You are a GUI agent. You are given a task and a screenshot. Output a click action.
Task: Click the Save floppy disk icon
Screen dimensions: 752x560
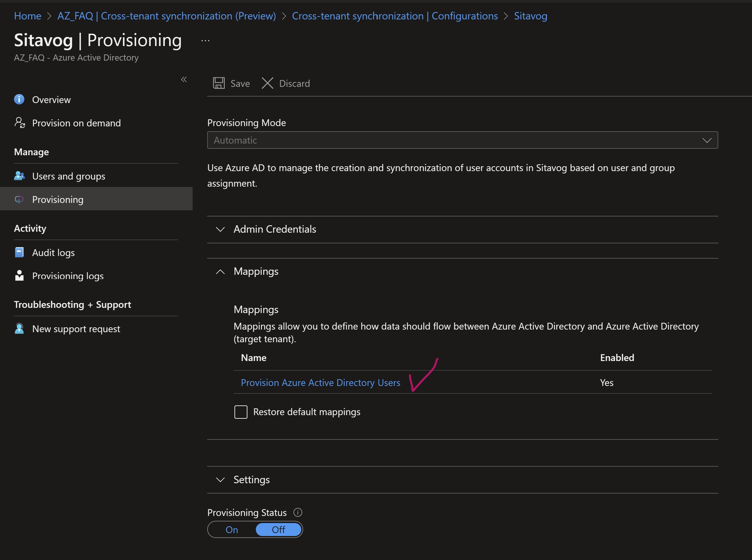click(x=219, y=83)
